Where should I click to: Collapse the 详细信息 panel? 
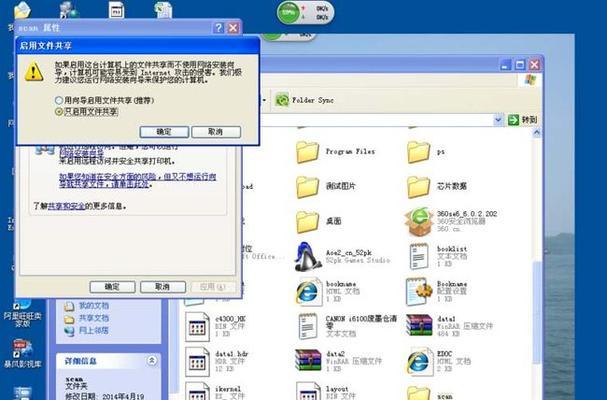[x=152, y=361]
